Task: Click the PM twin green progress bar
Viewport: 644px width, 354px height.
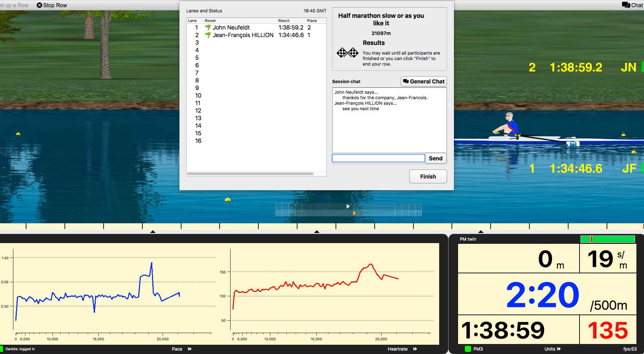Action: tap(608, 239)
